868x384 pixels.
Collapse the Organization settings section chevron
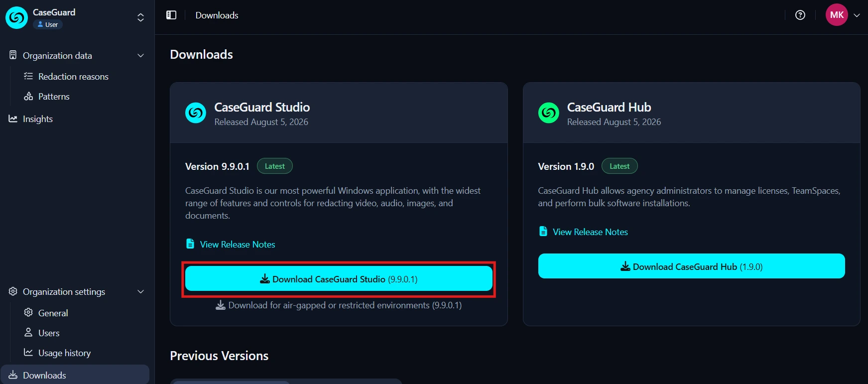[x=141, y=291]
